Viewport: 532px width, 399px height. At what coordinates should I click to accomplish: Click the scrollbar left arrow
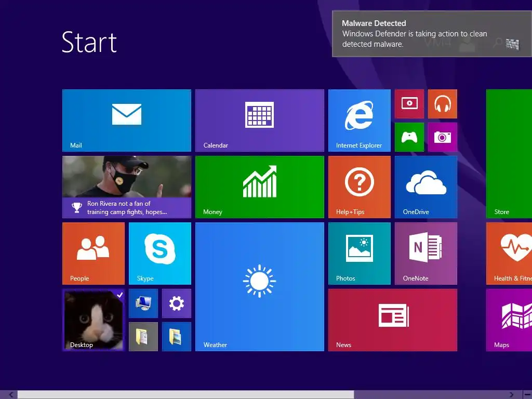11,395
